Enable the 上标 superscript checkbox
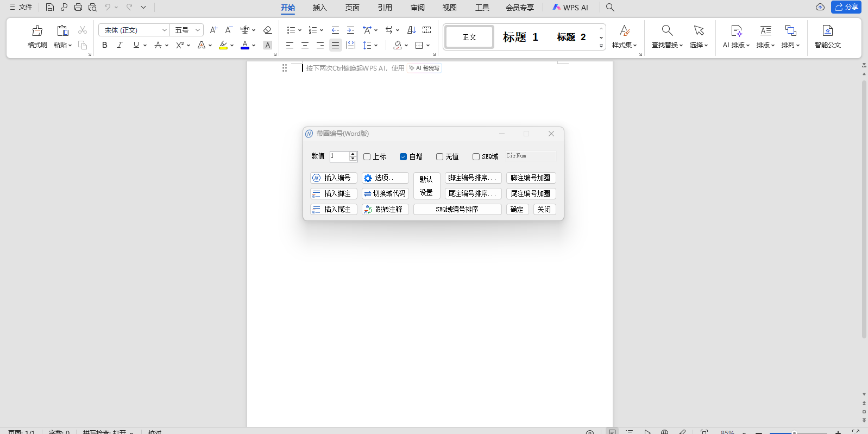Screen dimensions: 868x434 coord(367,157)
